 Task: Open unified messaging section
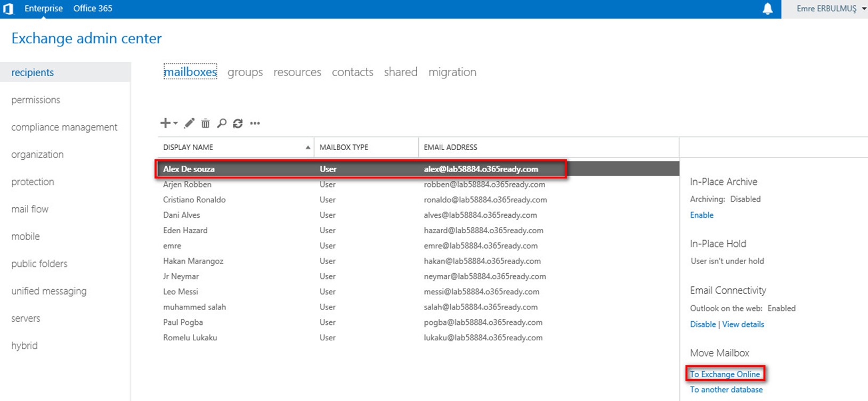[49, 291]
